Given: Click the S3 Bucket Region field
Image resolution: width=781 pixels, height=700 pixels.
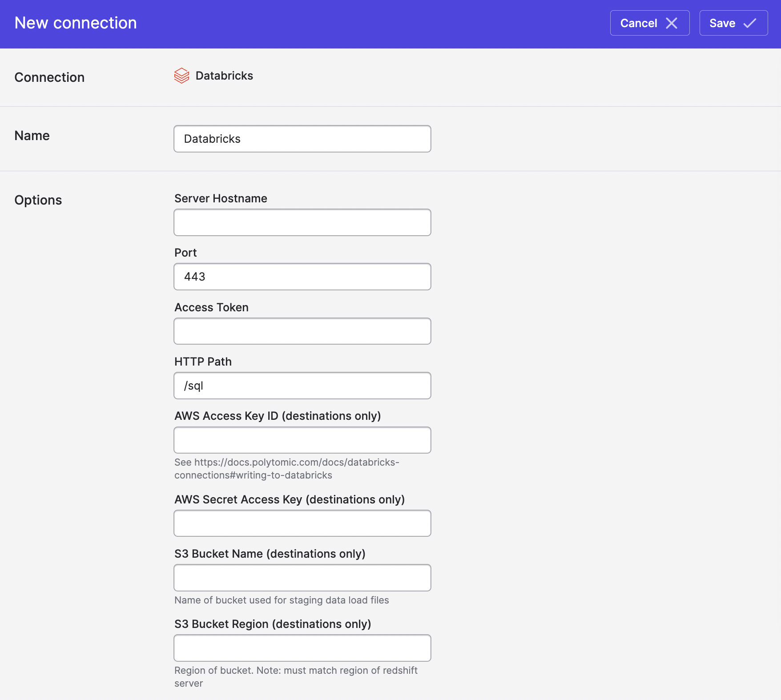Looking at the screenshot, I should (302, 648).
